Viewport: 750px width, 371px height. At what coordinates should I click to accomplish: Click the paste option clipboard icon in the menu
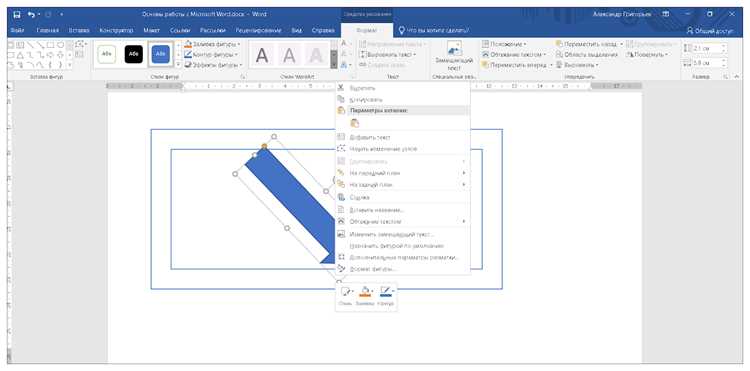point(354,123)
